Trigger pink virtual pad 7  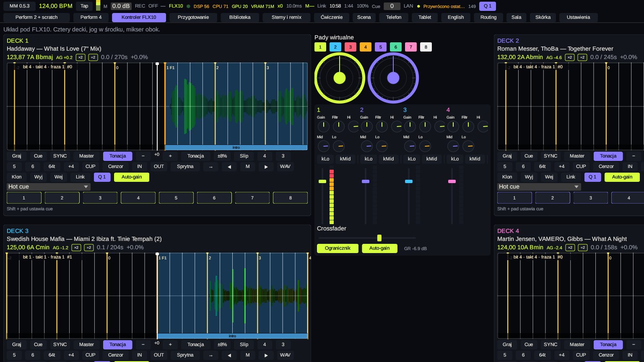410,47
